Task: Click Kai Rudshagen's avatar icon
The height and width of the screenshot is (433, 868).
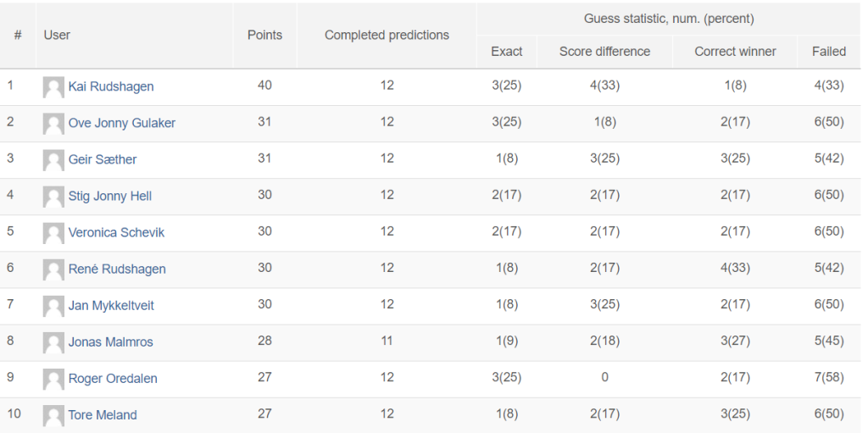Action: tap(53, 87)
